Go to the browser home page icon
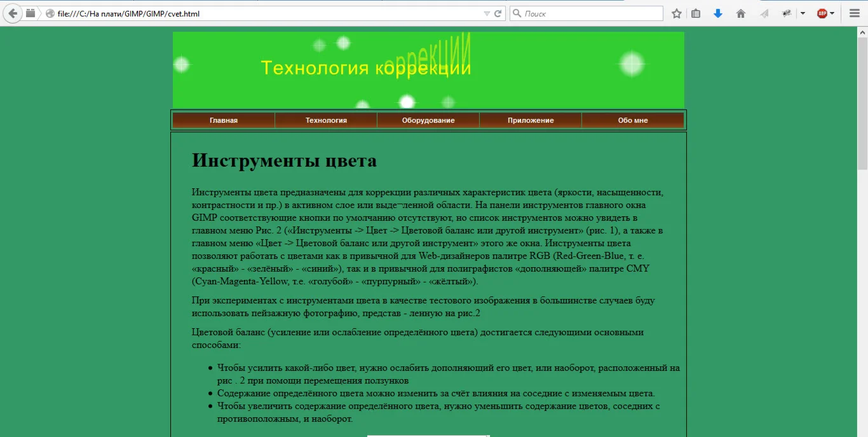Screen dimensions: 868x437 (x=740, y=13)
